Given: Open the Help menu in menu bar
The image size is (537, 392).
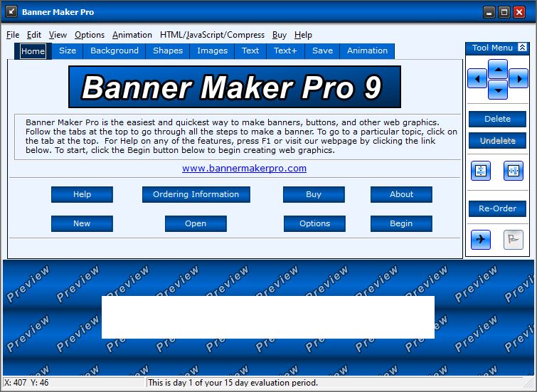Looking at the screenshot, I should click(x=303, y=35).
